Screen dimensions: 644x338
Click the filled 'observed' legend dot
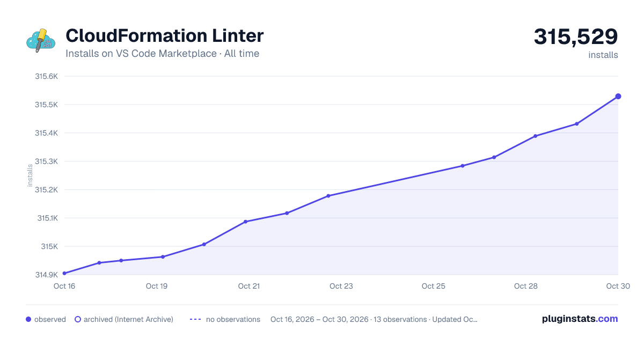(x=28, y=319)
